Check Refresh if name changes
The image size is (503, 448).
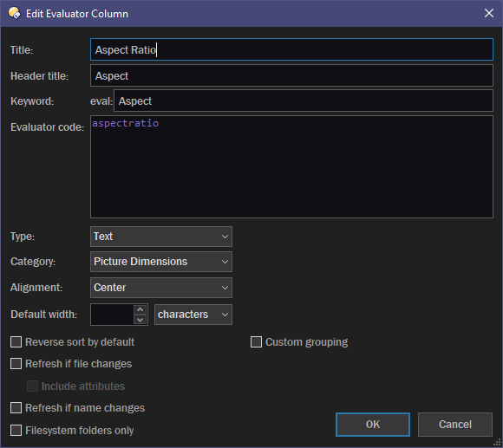(16, 408)
